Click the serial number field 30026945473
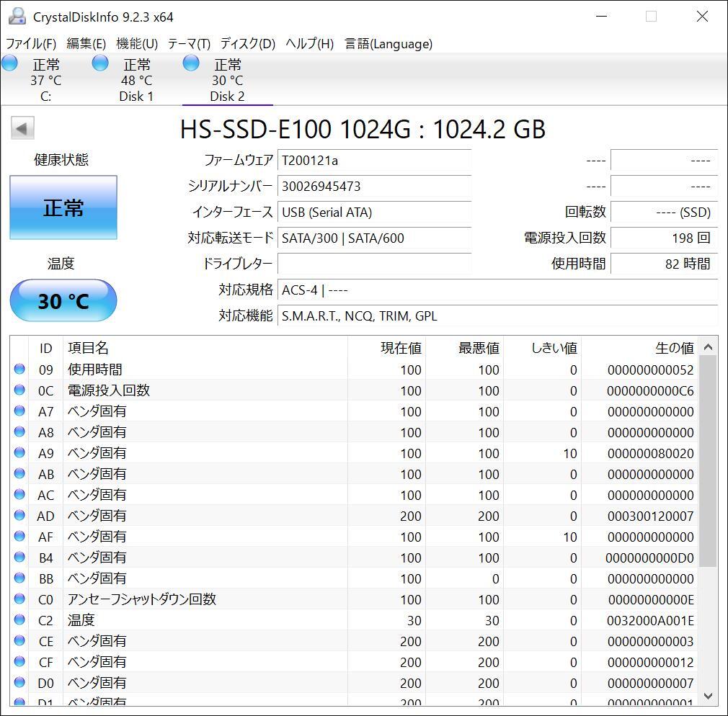The width and height of the screenshot is (728, 716). pyautogui.click(x=374, y=187)
